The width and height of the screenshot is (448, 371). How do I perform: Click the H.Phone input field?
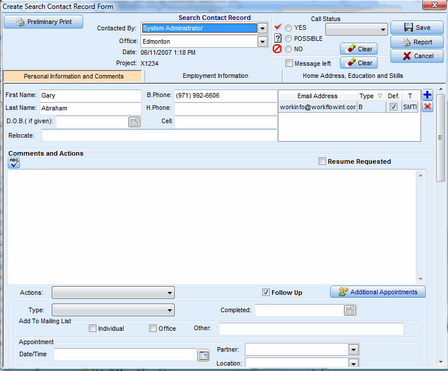click(225, 108)
